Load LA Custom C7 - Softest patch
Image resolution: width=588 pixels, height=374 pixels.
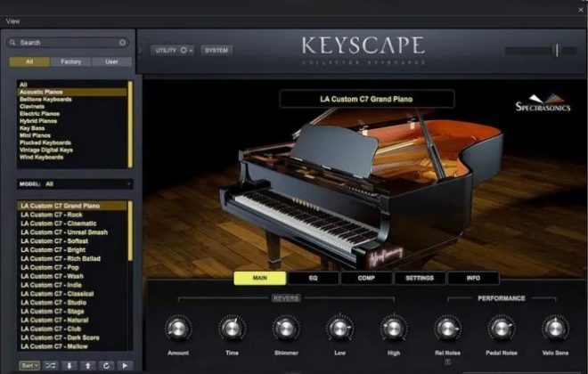[x=72, y=241]
